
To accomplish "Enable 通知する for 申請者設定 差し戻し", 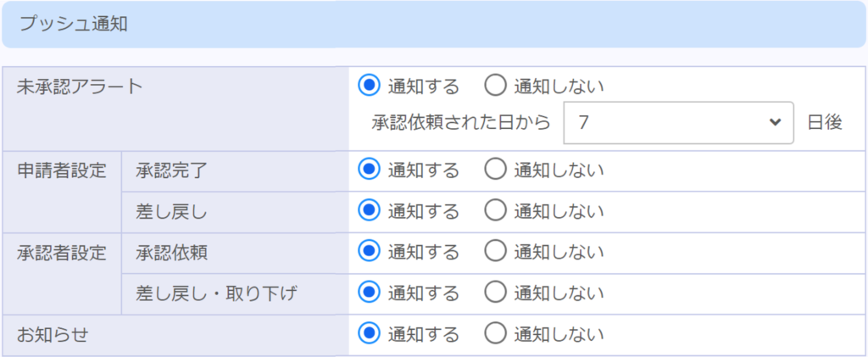I will tap(369, 210).
